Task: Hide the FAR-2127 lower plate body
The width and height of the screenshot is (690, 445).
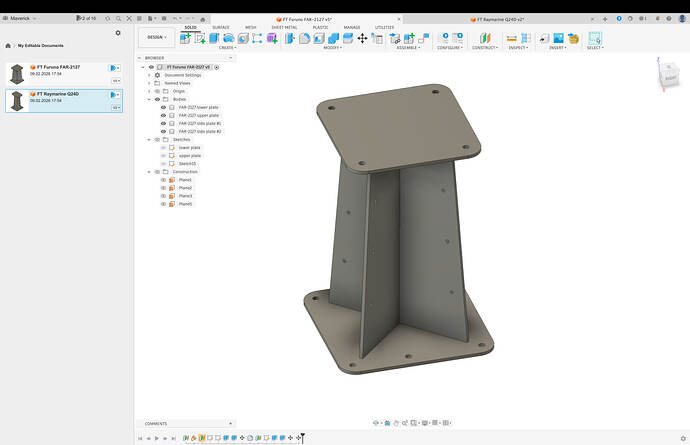Action: [163, 107]
